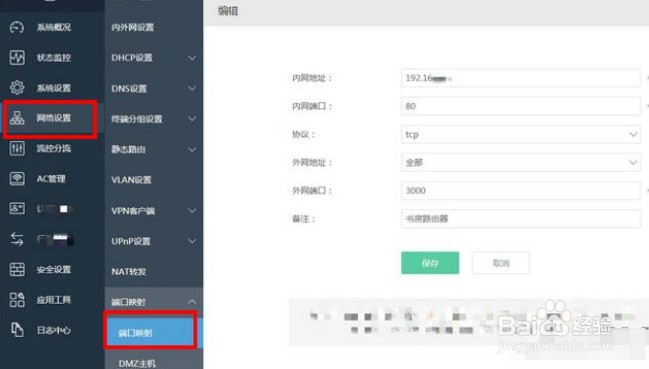Open the 协议 tcp dropdown
Screen dimensions: 649x369
(521, 134)
